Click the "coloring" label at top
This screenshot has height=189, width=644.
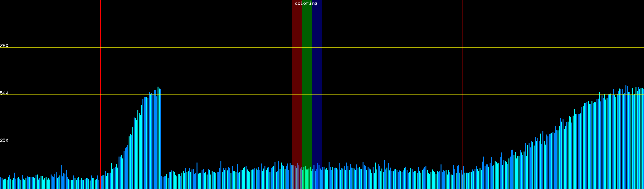point(306,3)
